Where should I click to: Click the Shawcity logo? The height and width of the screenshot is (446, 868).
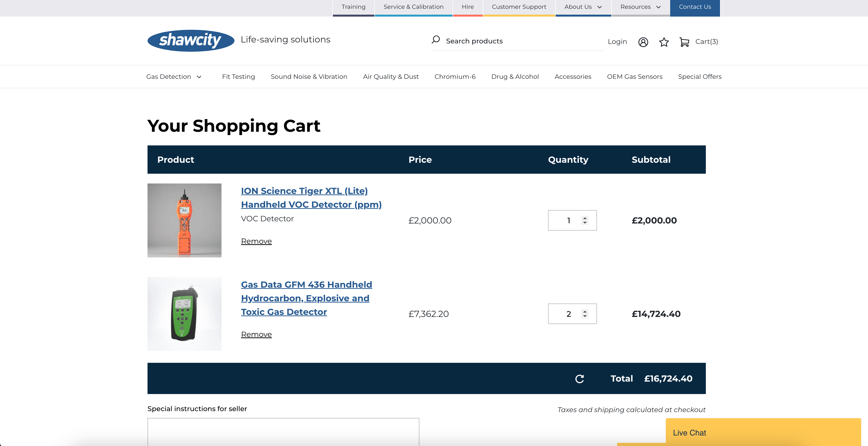(191, 40)
